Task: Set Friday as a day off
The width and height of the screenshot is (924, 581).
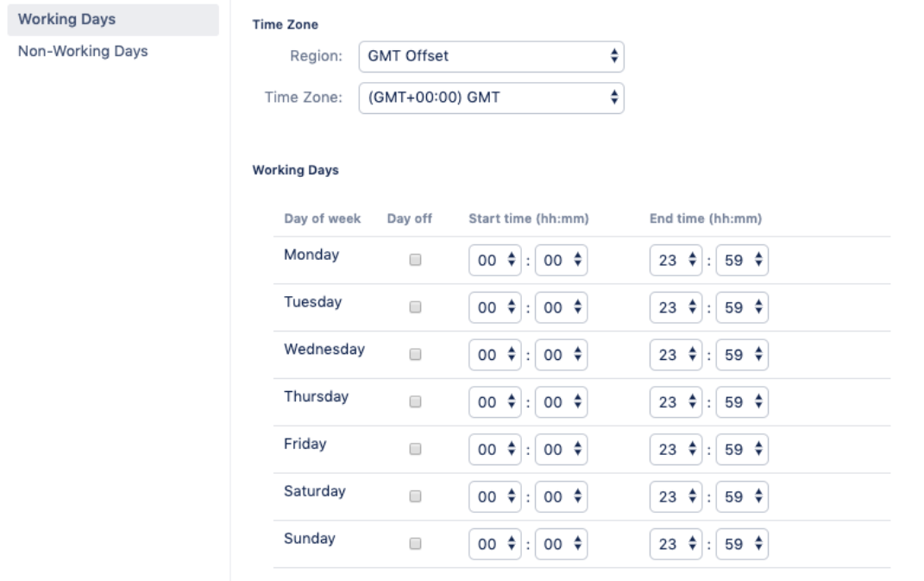Action: [415, 449]
